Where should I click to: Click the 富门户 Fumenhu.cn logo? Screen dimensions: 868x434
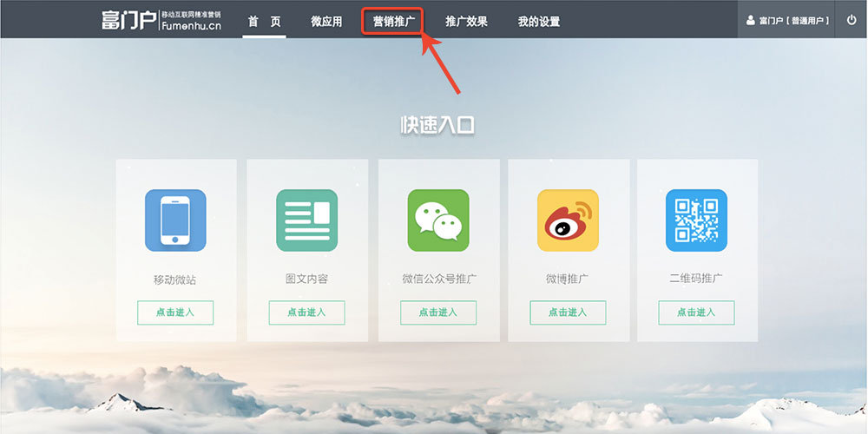tap(161, 20)
